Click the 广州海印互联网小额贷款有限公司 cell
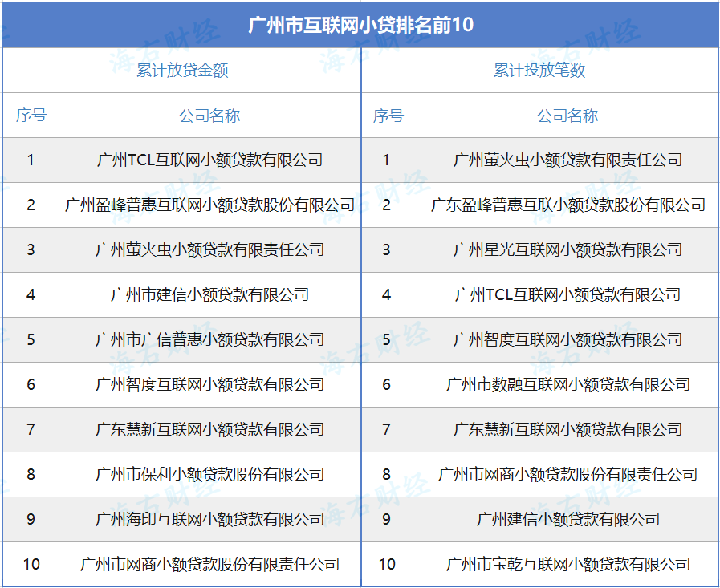The width and height of the screenshot is (720, 588). pos(209,519)
